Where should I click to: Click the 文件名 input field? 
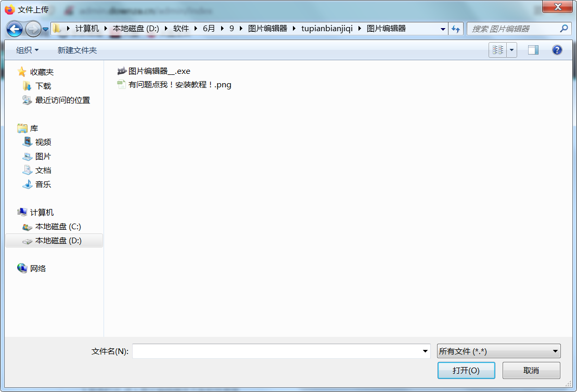tap(278, 351)
